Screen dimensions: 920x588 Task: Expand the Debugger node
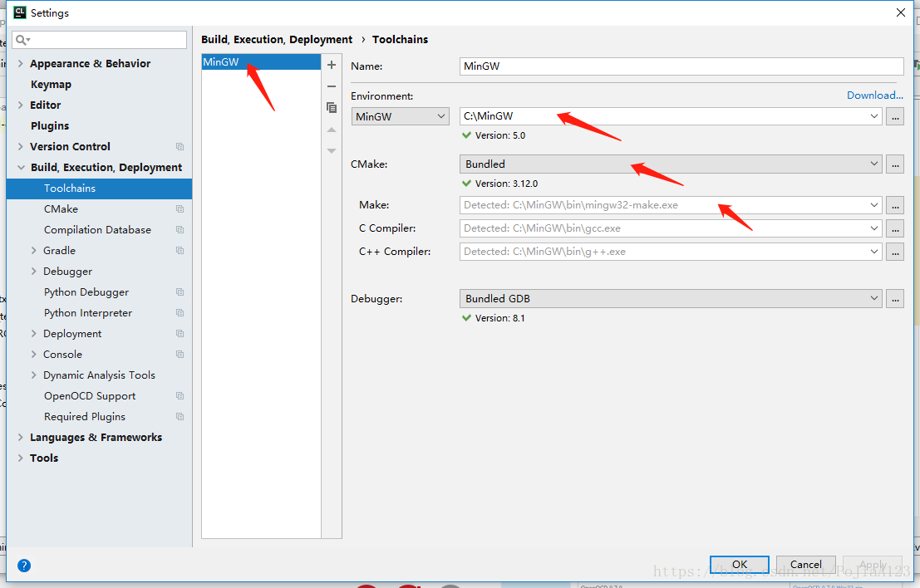click(33, 272)
